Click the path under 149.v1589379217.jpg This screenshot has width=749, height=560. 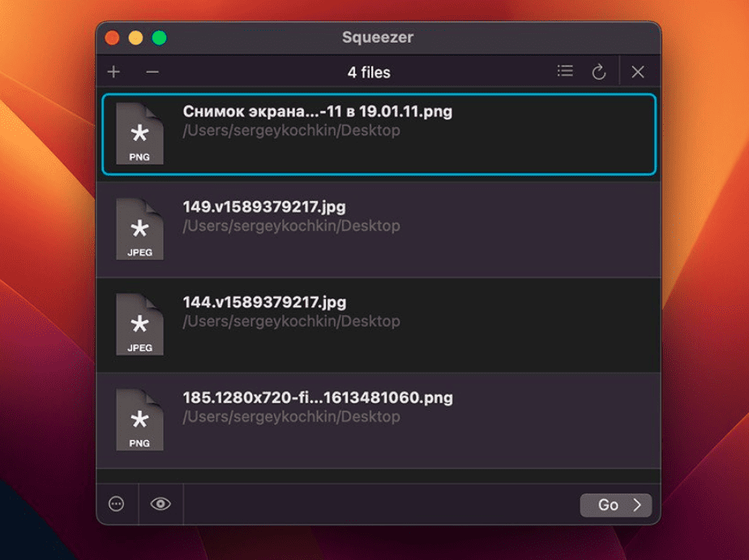coord(291,226)
